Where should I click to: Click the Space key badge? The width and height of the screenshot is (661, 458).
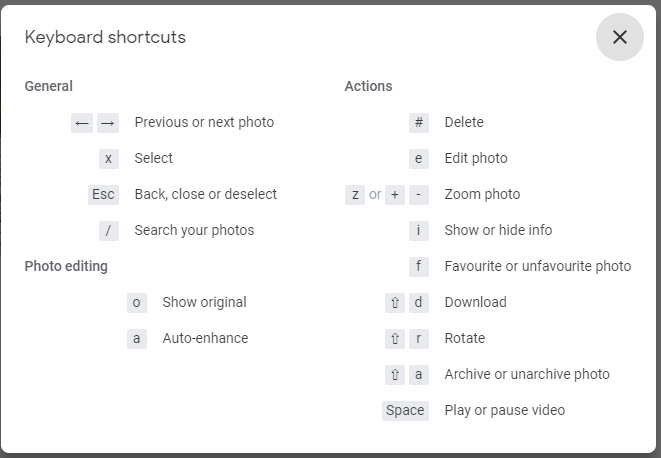click(405, 411)
